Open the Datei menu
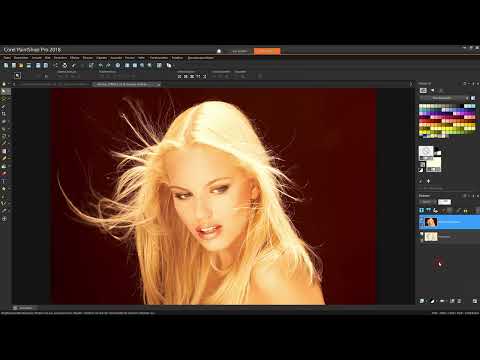The height and width of the screenshot is (360, 480). [7, 58]
